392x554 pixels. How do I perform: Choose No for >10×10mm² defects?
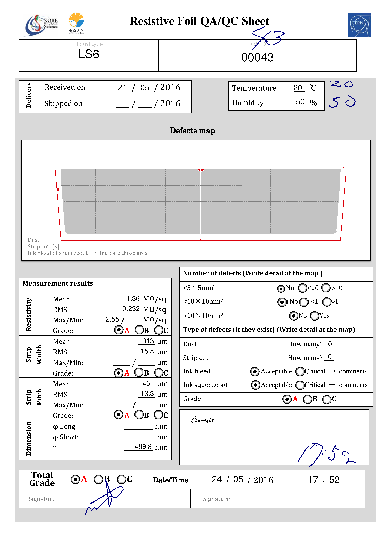tap(294, 316)
